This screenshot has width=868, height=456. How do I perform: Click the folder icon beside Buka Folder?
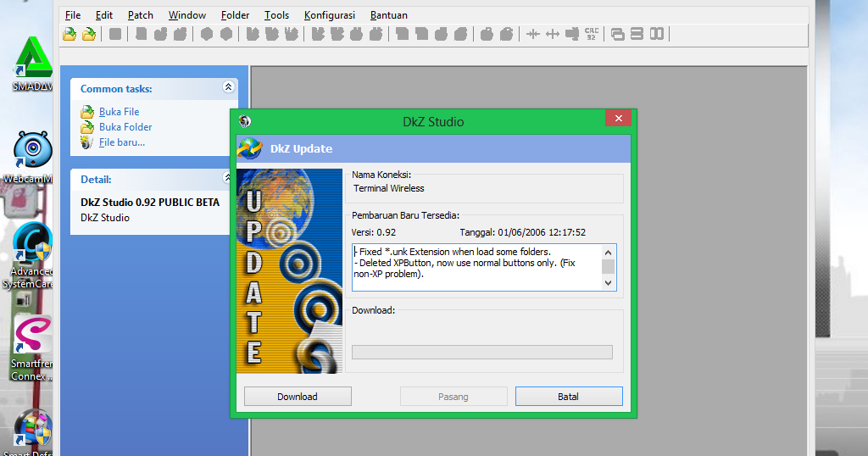[87, 127]
